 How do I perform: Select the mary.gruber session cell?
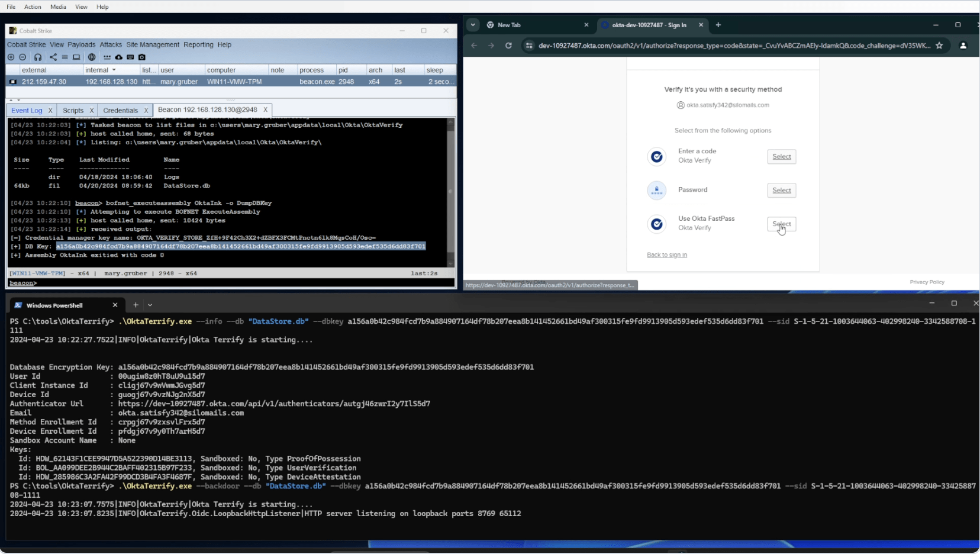179,82
